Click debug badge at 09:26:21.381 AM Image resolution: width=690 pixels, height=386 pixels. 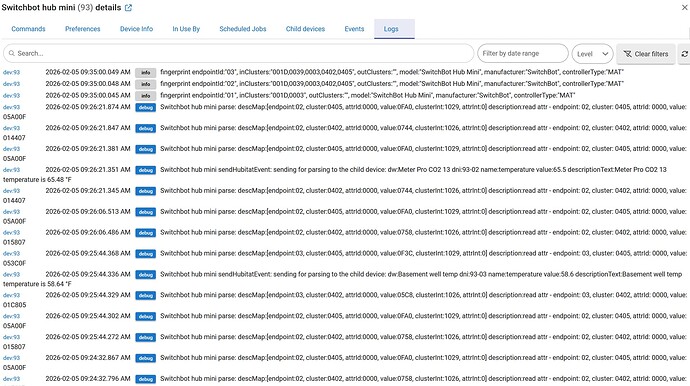[x=146, y=149]
